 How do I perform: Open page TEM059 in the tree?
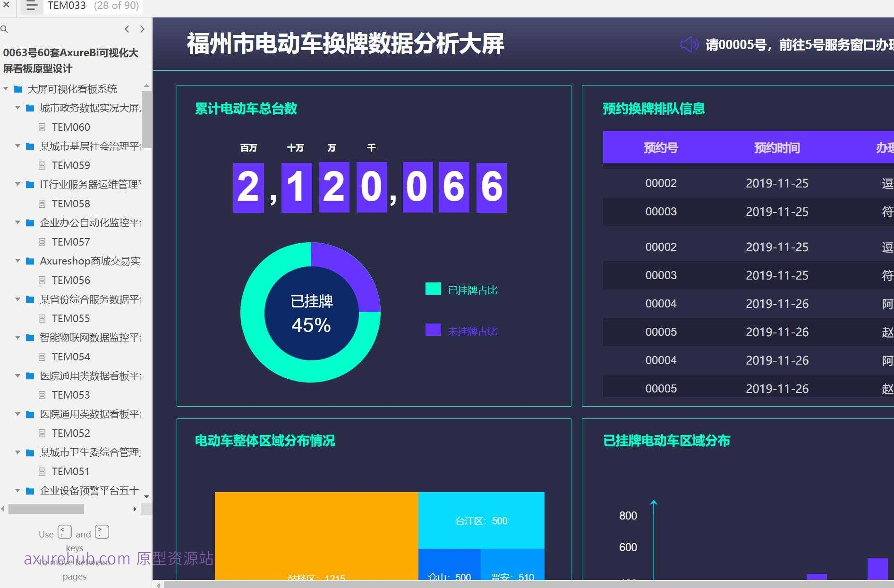pyautogui.click(x=71, y=166)
